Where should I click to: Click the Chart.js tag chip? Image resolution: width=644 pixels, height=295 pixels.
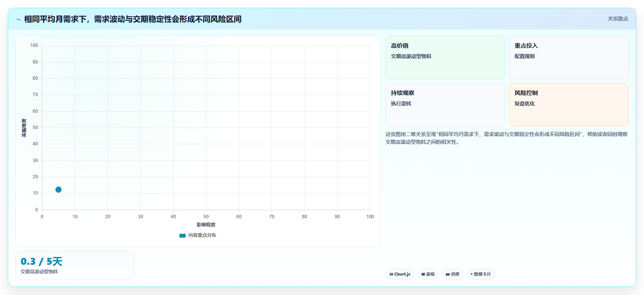(x=400, y=274)
